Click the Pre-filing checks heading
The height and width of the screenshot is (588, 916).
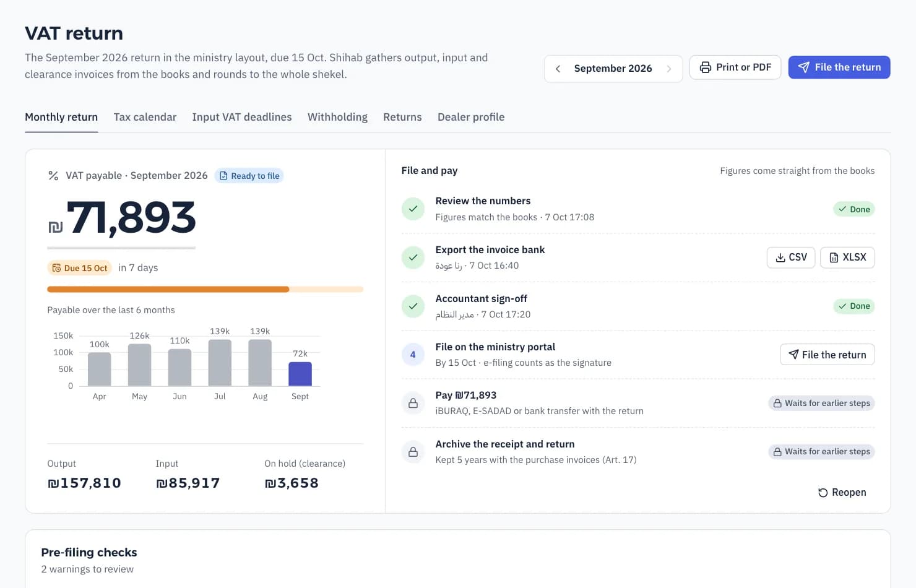pos(89,552)
